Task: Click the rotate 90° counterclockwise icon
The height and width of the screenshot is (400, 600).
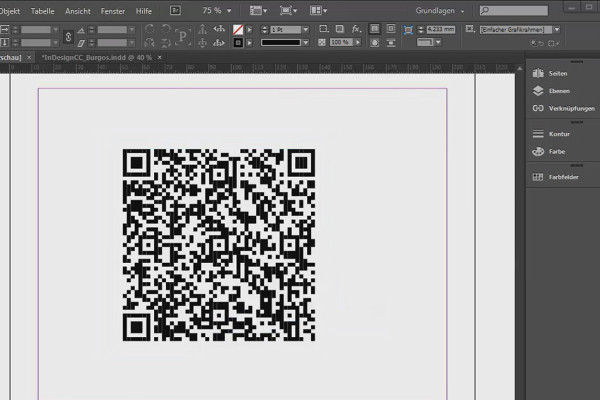Action: tap(166, 29)
